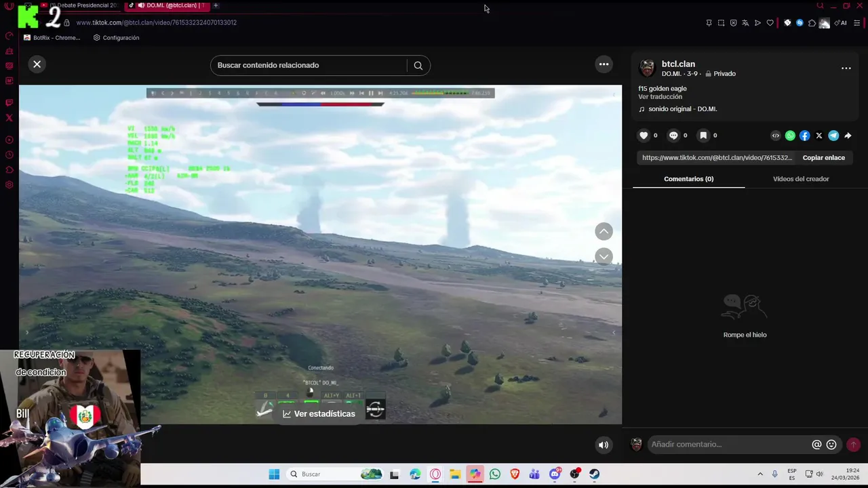The image size is (868, 488).
Task: Open the clock showing 19:24
Action: point(846,474)
